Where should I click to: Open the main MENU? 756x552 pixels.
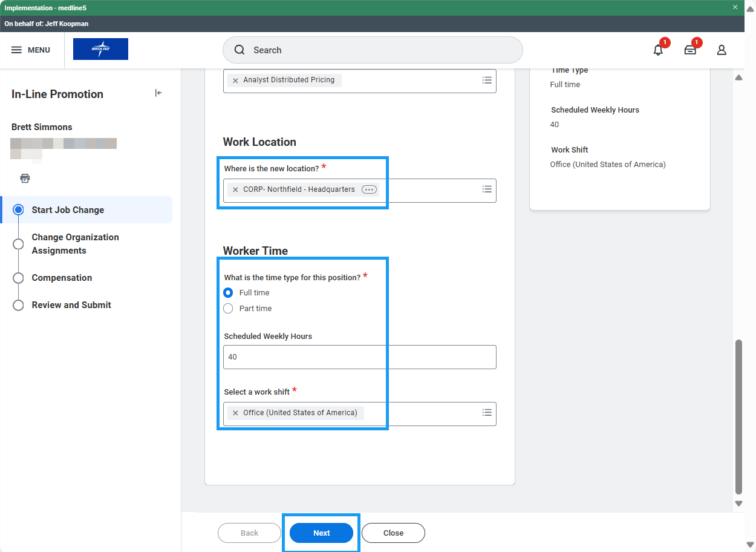point(31,50)
